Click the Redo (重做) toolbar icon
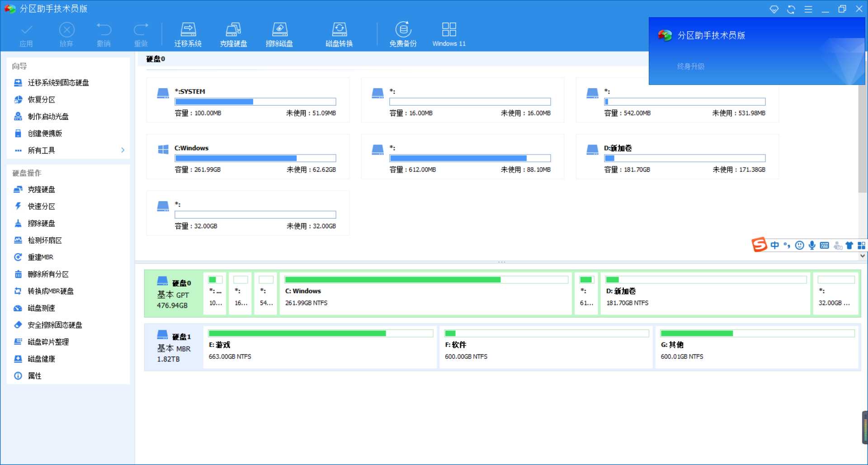This screenshot has width=868, height=465. [141, 34]
